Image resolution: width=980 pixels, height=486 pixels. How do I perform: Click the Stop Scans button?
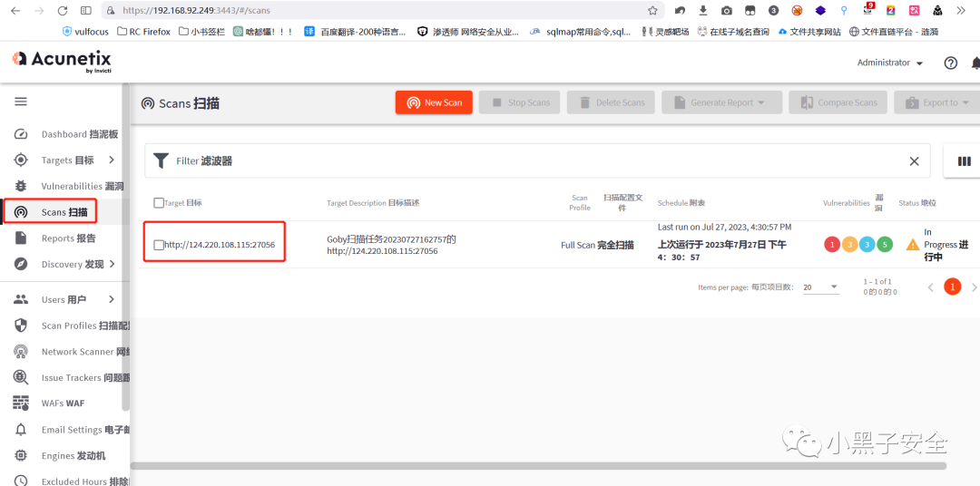pos(519,102)
